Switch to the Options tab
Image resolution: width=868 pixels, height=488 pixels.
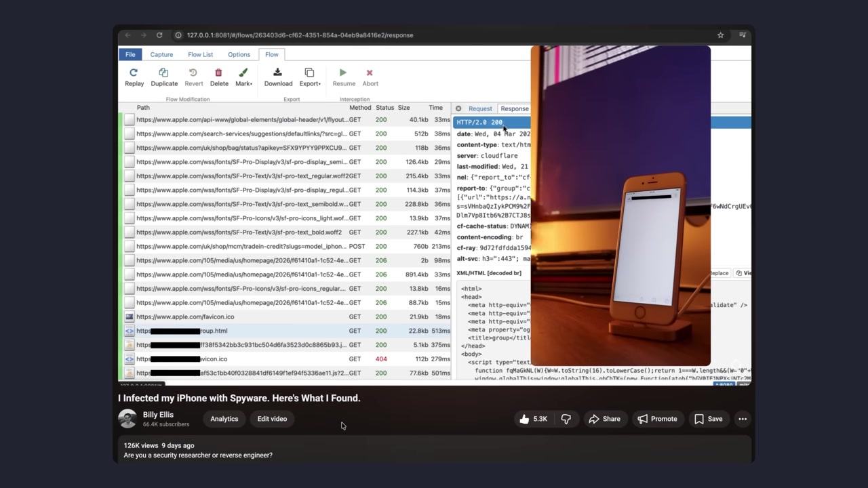pos(239,54)
